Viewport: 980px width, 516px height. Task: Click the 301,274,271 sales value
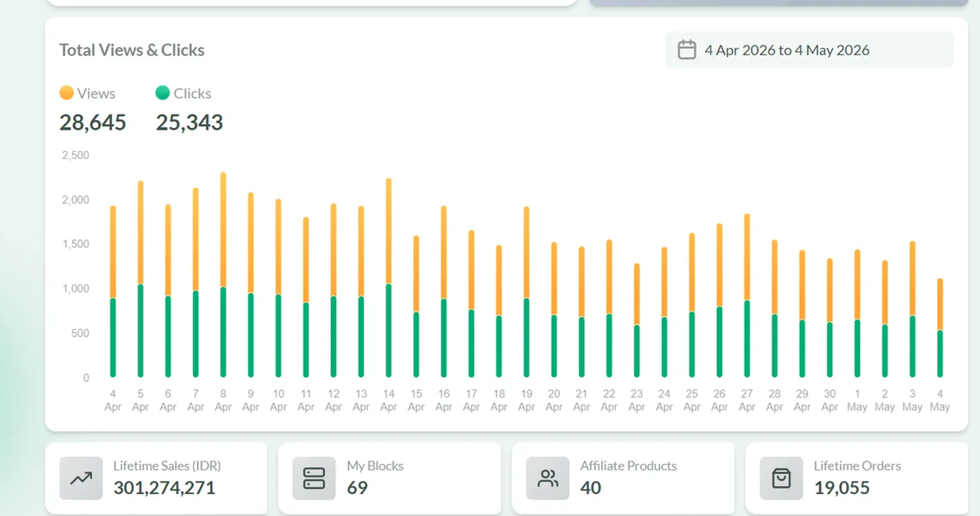point(164,488)
